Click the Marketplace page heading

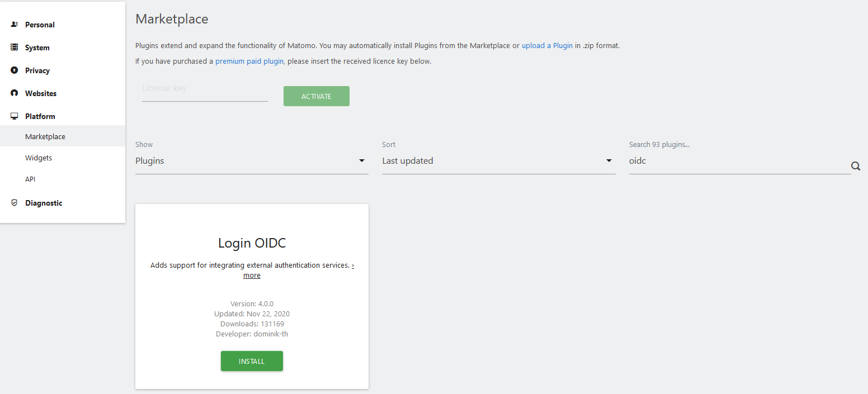pyautogui.click(x=172, y=19)
